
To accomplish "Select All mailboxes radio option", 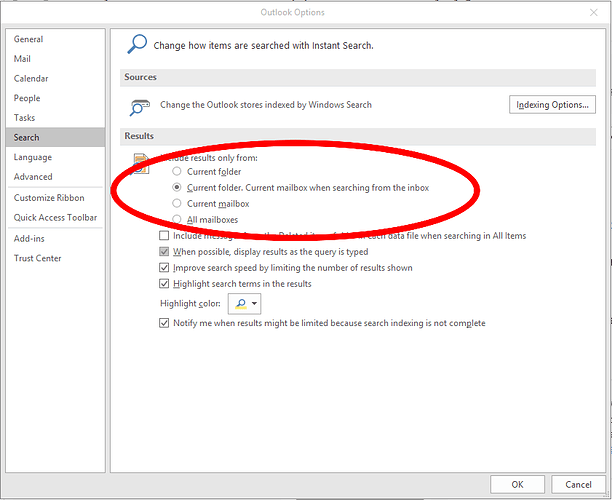I will tap(177, 219).
